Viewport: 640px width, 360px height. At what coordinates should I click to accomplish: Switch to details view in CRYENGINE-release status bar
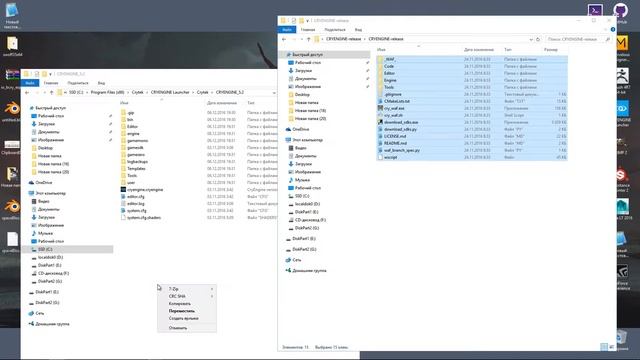pos(604,347)
